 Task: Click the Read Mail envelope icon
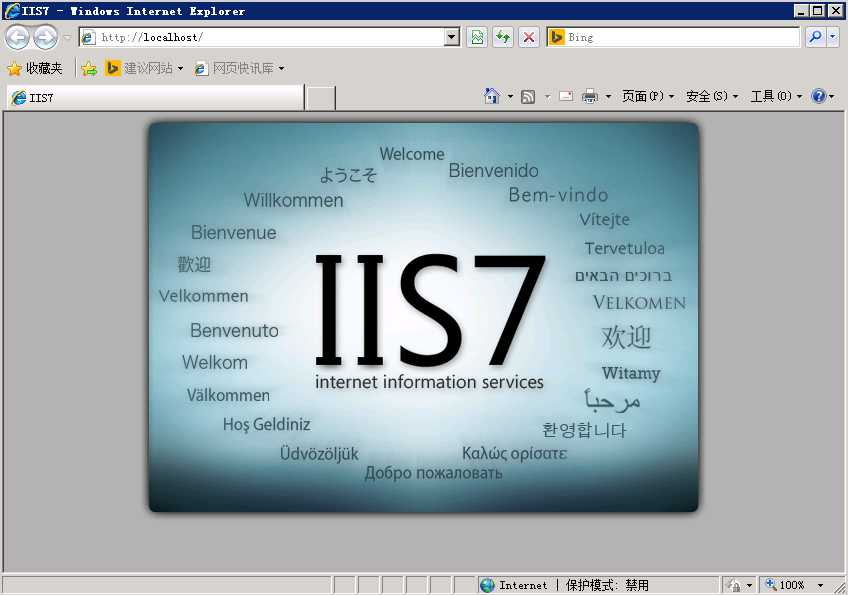tap(566, 96)
